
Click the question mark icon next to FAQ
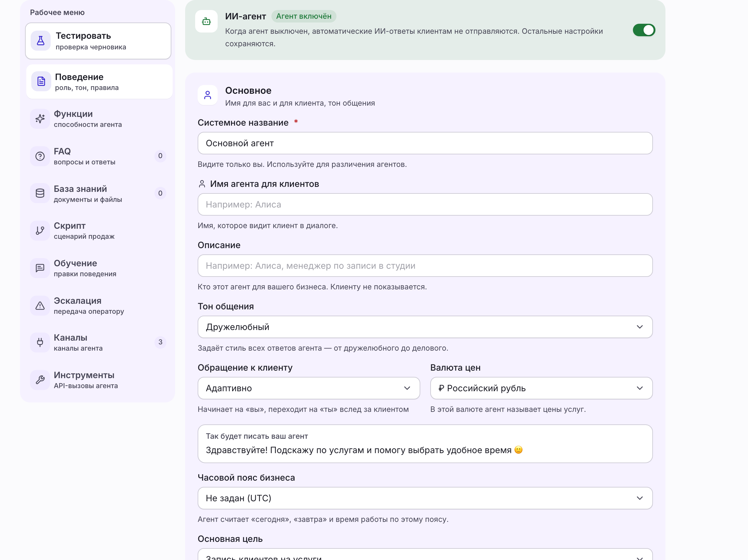(40, 156)
